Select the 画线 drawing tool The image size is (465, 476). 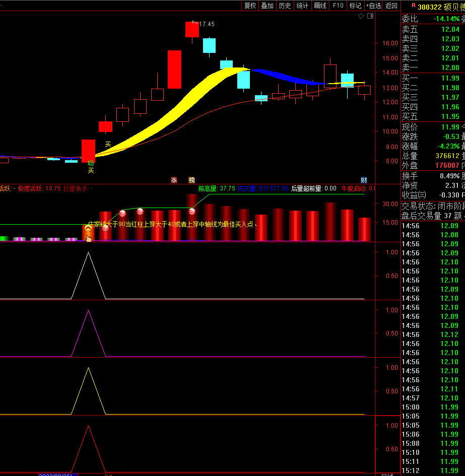click(320, 6)
